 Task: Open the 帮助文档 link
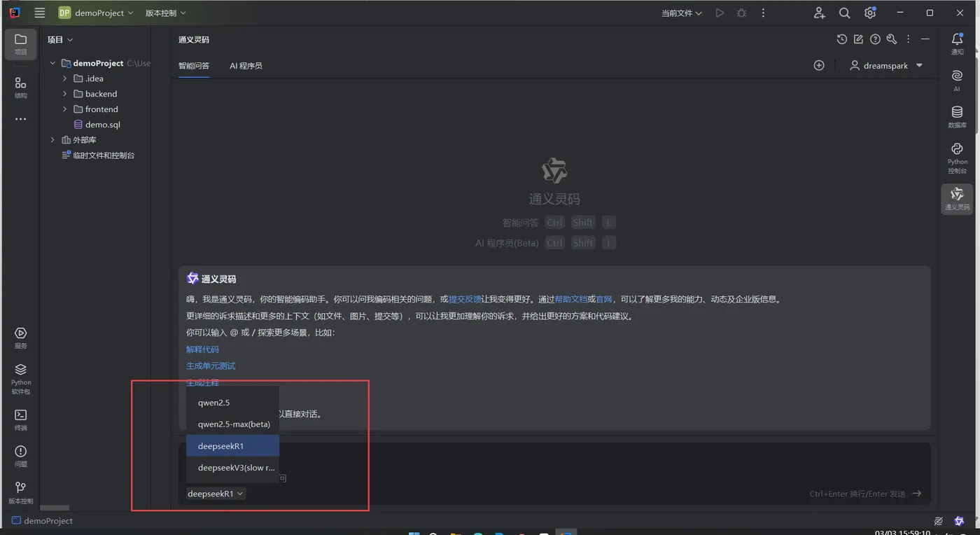pyautogui.click(x=570, y=299)
